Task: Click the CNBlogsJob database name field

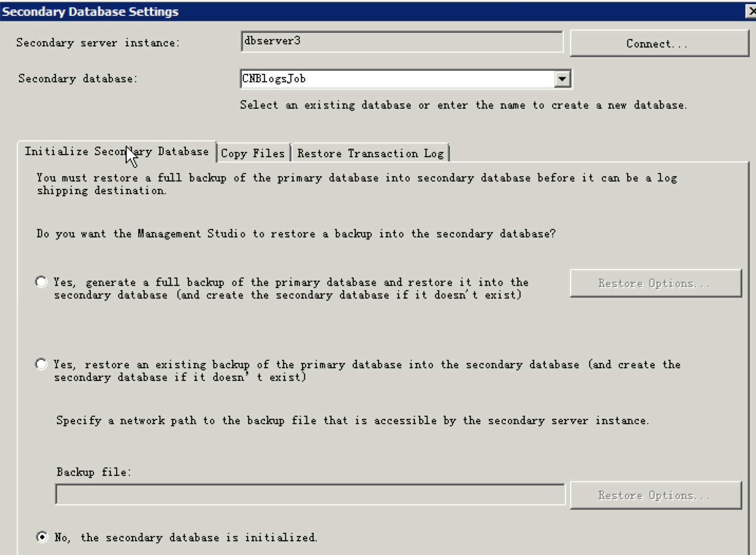Action: pos(396,79)
